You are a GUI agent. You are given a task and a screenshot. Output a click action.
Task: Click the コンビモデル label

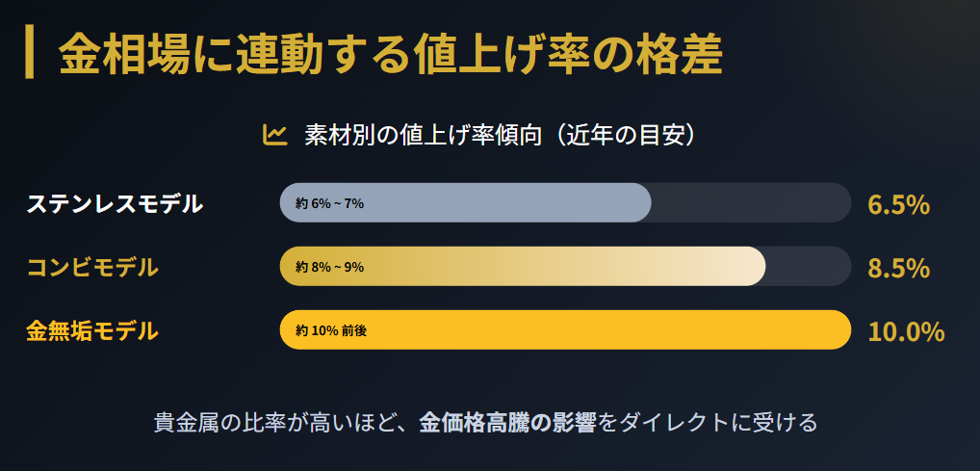(x=92, y=267)
